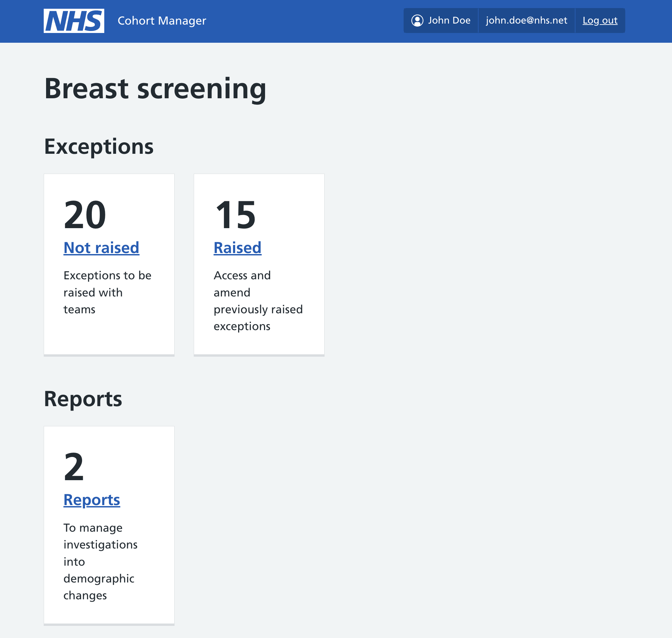Open the Raised exceptions link
The image size is (672, 638).
tap(237, 248)
